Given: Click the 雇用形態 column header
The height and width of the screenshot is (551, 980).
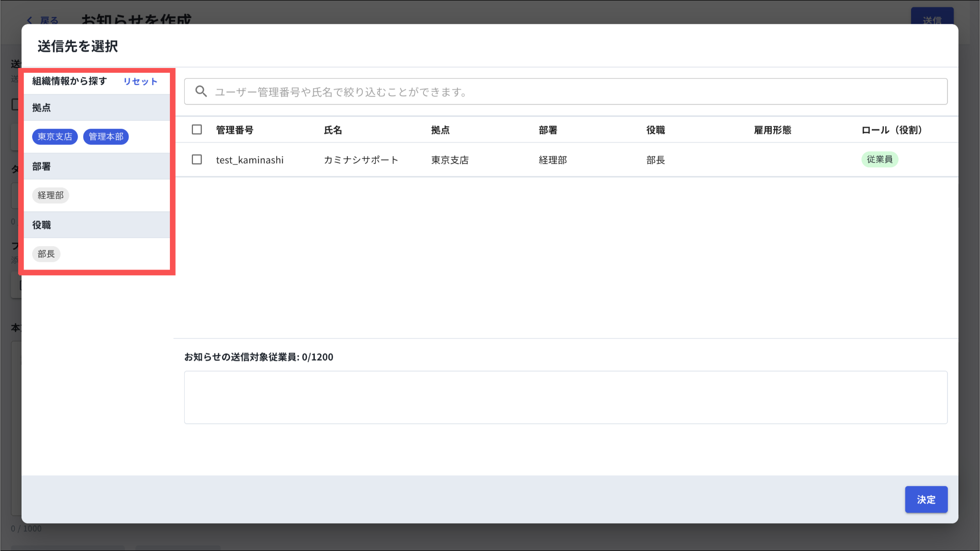Looking at the screenshot, I should coord(772,130).
